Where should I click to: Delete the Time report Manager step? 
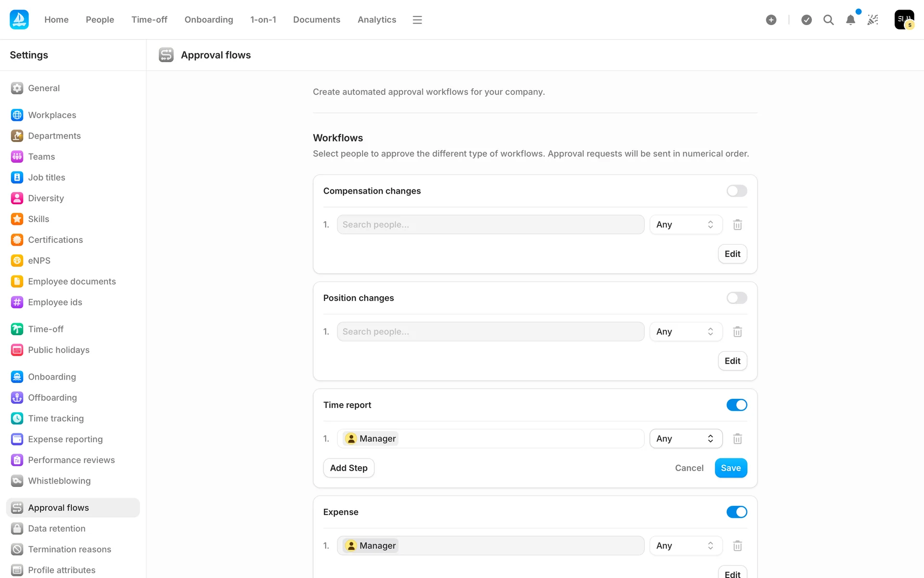[x=737, y=439]
